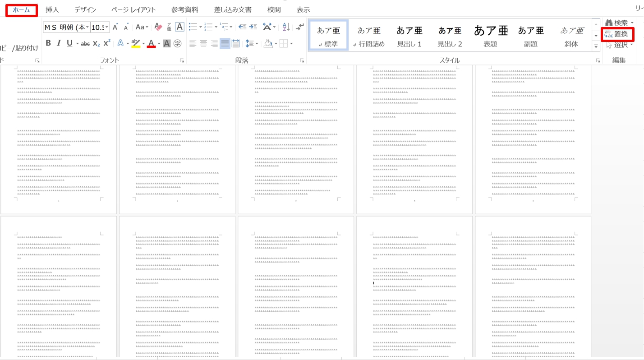Click Borders grid icon

pos(283,43)
